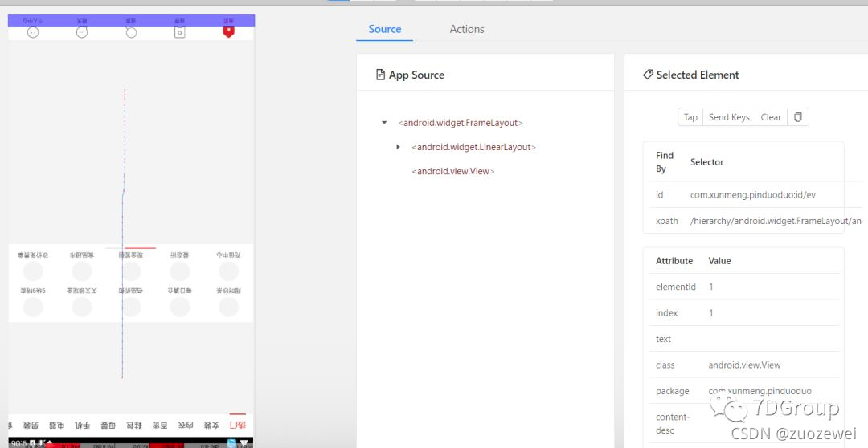Tap the 个人中心 face icon in device screenshot

point(33,33)
